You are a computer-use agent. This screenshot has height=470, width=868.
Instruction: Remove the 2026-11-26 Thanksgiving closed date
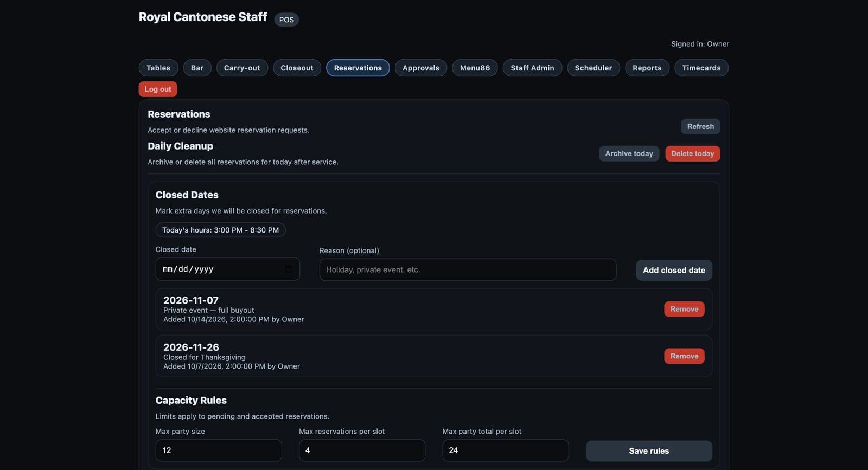pos(684,356)
